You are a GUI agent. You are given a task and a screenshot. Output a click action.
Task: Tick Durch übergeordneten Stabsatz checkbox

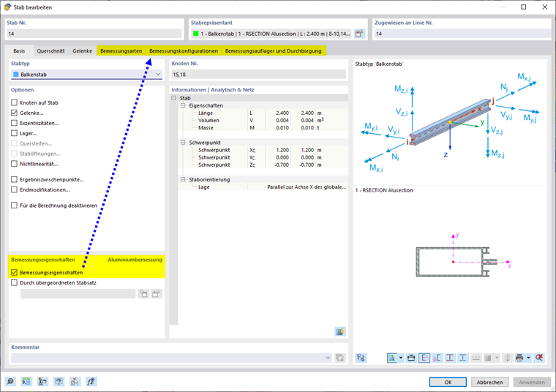tap(14, 283)
